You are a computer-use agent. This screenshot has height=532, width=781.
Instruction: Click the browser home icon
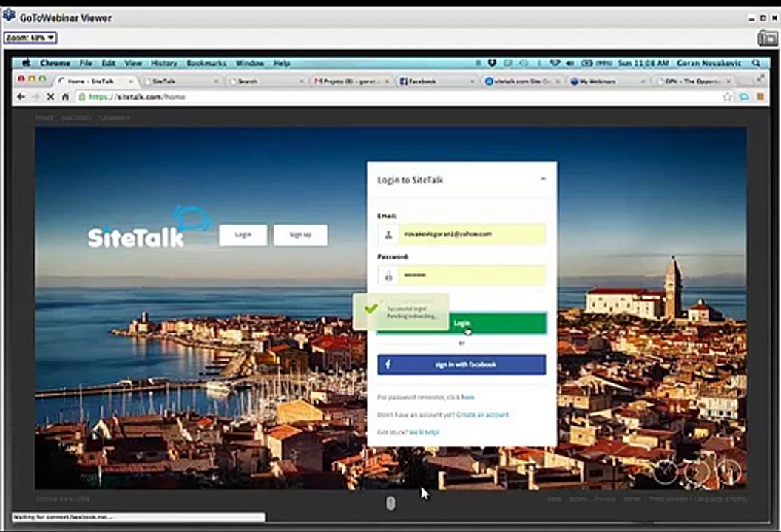65,97
